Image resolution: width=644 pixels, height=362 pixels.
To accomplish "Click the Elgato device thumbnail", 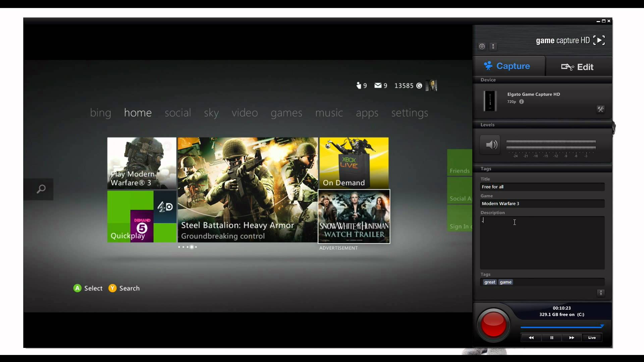I will (x=490, y=101).
